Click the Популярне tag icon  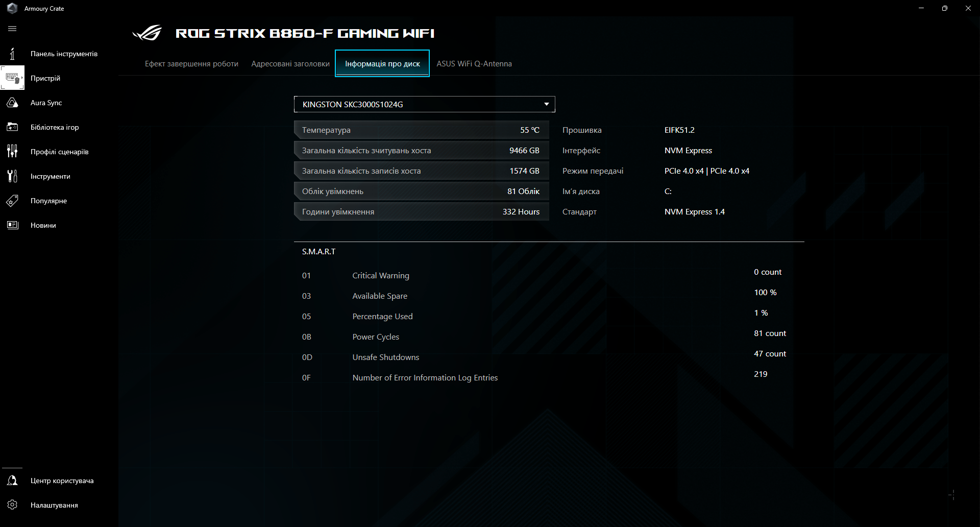[13, 201]
